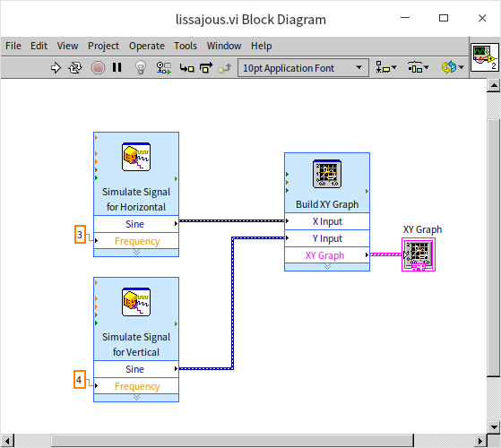This screenshot has width=501, height=448.
Task: Open the Tools menu
Action: pyautogui.click(x=186, y=46)
